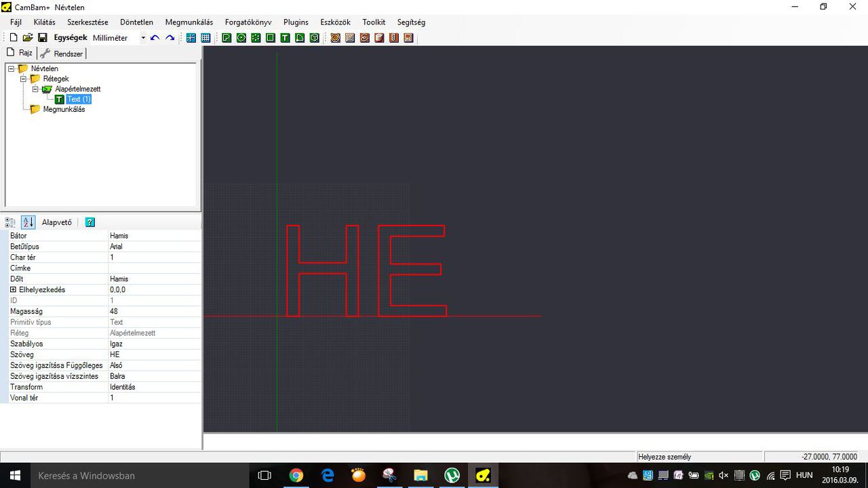Change horizontal text alignment value Balra
Screen dimensions: 868x488
(155, 376)
